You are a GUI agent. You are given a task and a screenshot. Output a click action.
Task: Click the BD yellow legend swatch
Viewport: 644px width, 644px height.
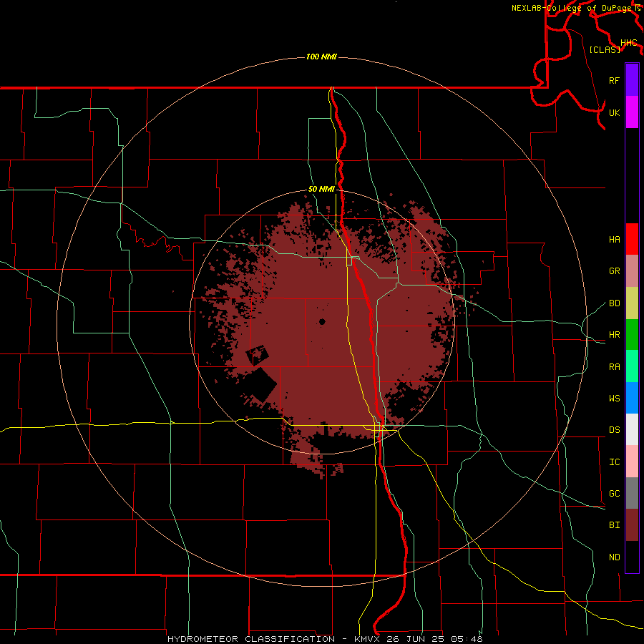(632, 303)
